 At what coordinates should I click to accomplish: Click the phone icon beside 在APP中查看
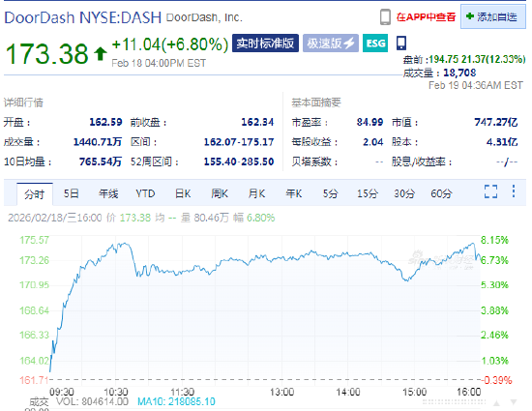tap(385, 17)
